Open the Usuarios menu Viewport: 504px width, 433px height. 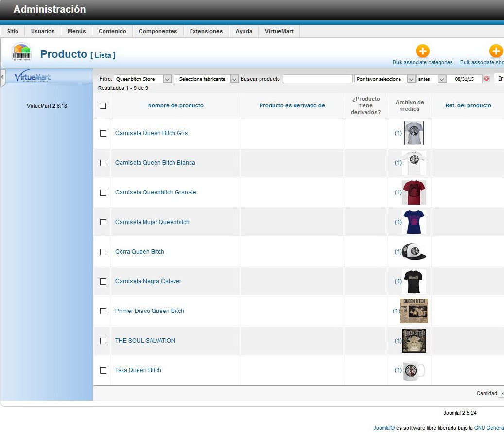point(43,31)
